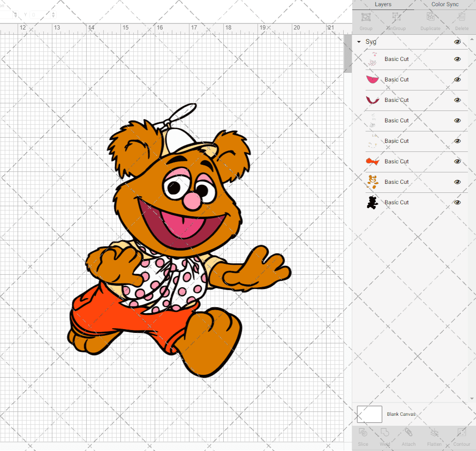Collapse the Svg group arrow

tap(359, 42)
